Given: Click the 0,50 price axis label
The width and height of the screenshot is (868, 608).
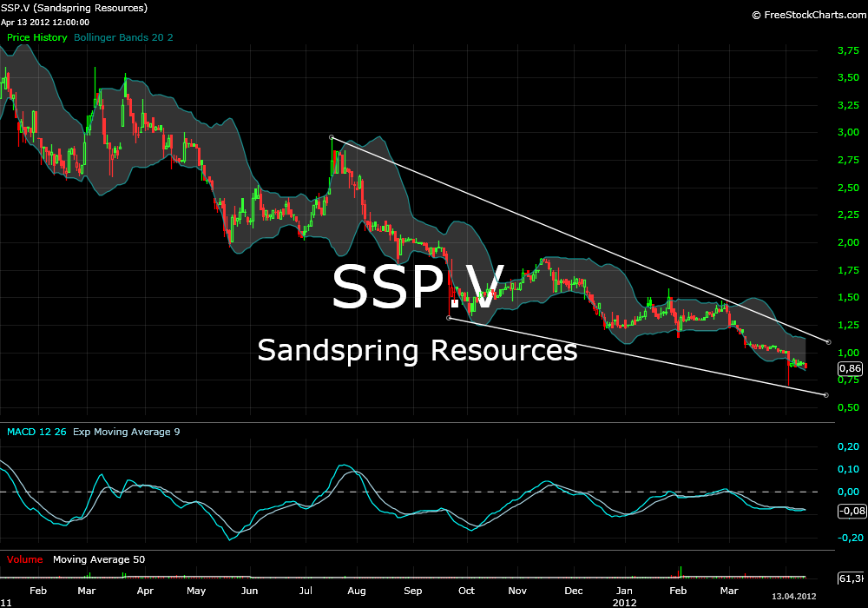Looking at the screenshot, I should coord(849,408).
